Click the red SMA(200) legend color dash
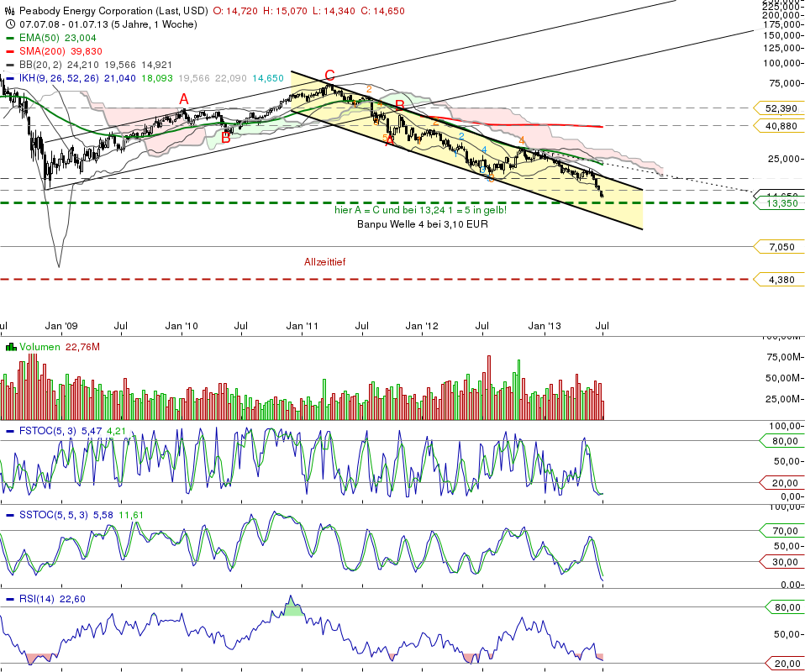 coord(10,51)
